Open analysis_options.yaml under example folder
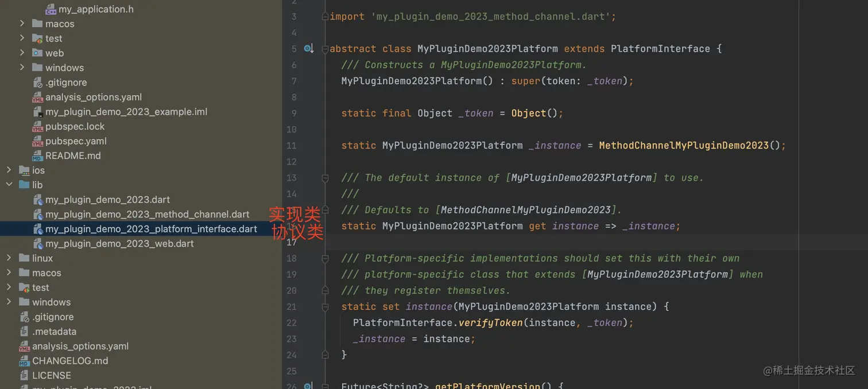The image size is (868, 389). (x=94, y=97)
